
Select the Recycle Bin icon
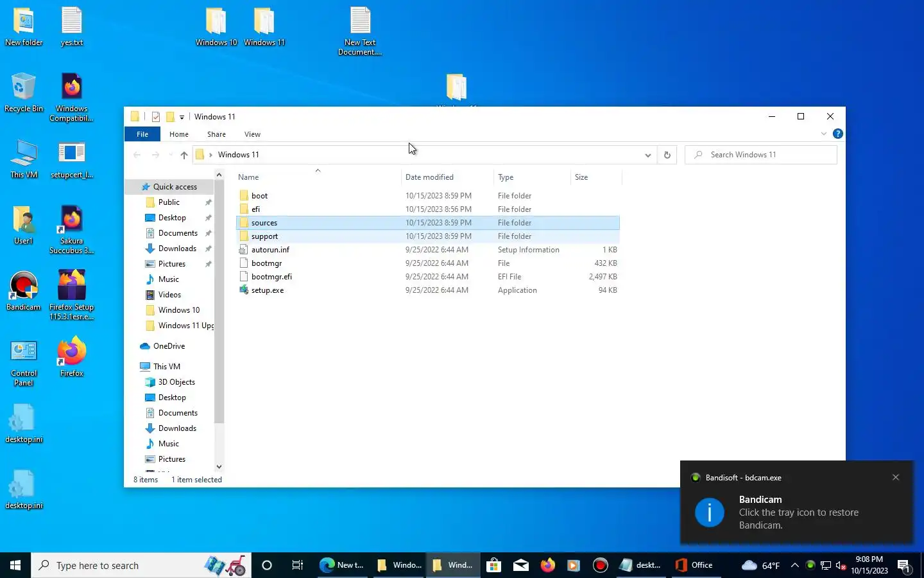pos(24,93)
